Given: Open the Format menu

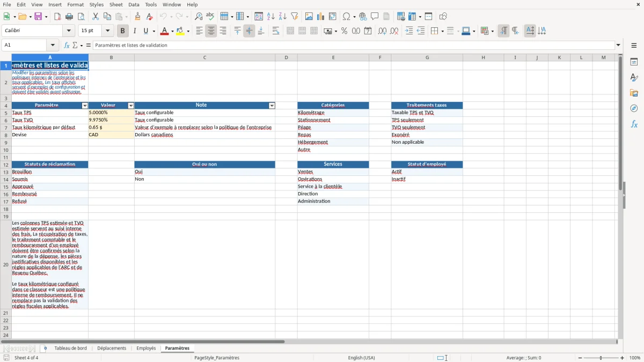Looking at the screenshot, I should pyautogui.click(x=76, y=4).
